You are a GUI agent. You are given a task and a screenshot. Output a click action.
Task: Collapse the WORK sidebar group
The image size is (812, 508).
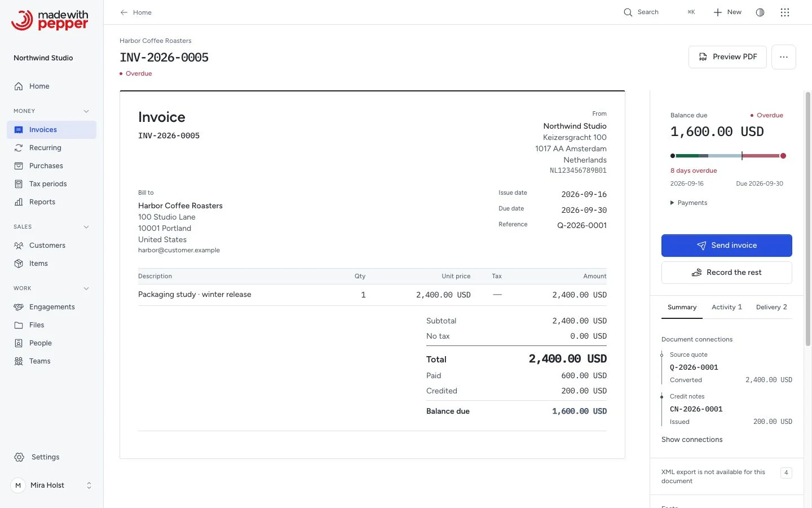coord(86,288)
